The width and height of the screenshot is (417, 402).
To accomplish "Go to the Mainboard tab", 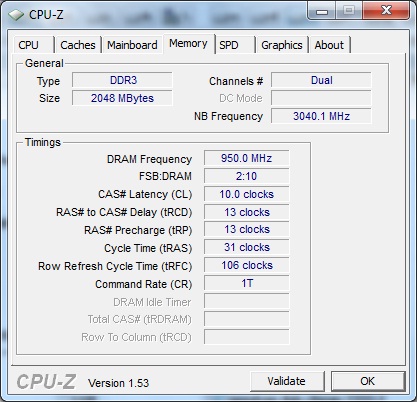I will coord(132,45).
